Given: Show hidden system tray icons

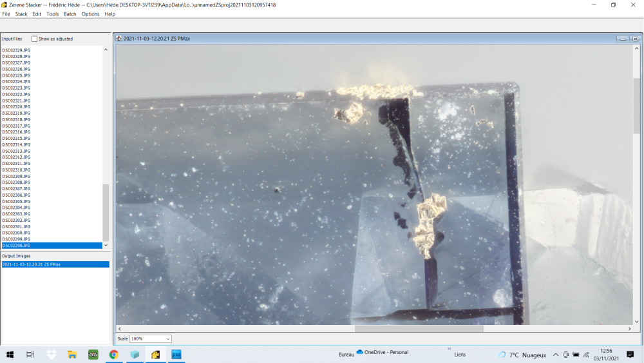Looking at the screenshot, I should pos(555,355).
